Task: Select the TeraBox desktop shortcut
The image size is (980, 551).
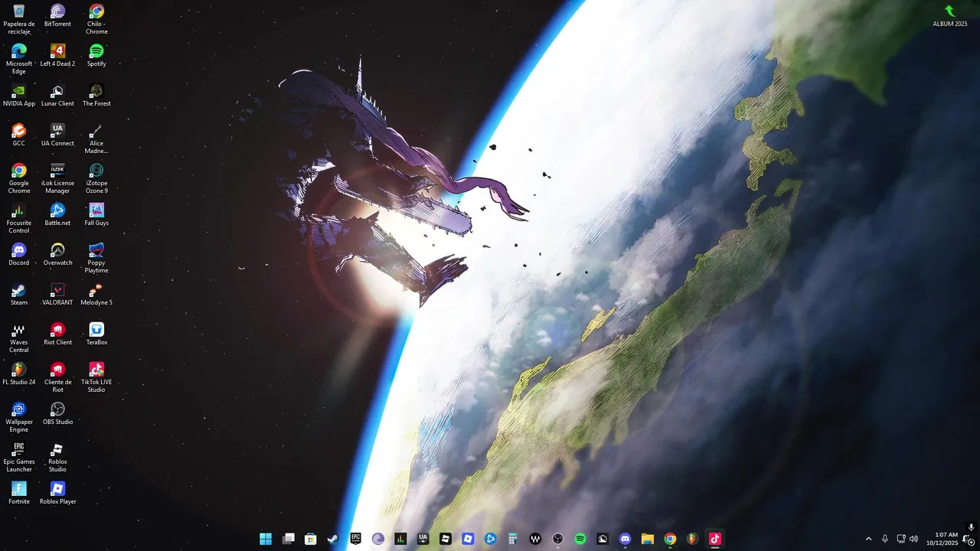Action: click(96, 334)
